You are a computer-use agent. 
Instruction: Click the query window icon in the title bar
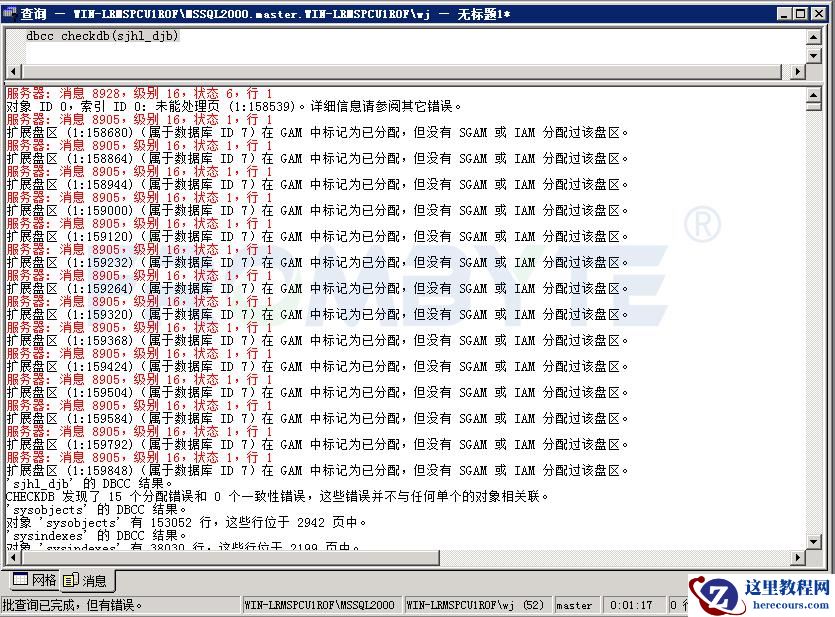coord(10,13)
